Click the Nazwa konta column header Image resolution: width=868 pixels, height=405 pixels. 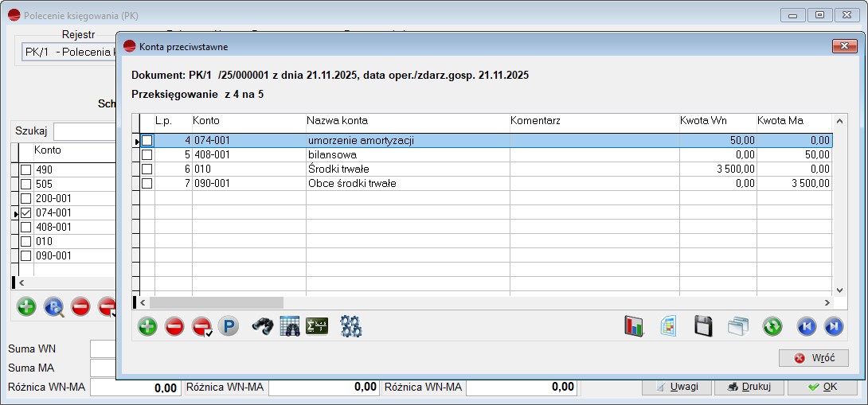[406, 121]
